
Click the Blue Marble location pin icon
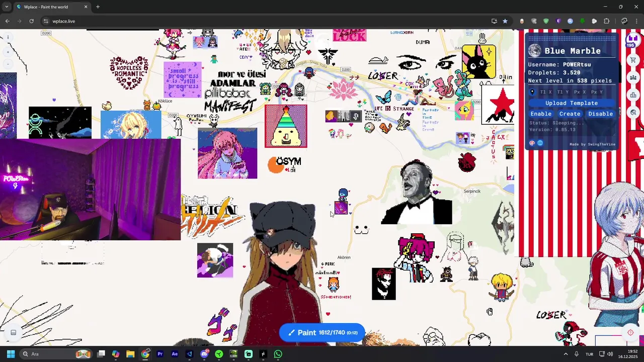click(532, 92)
